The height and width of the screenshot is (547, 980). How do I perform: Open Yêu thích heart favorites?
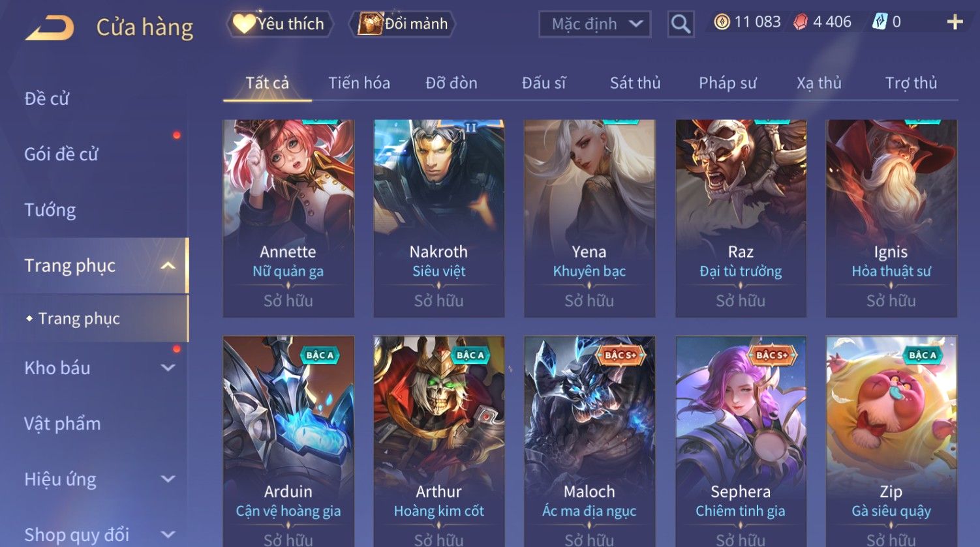pyautogui.click(x=279, y=24)
